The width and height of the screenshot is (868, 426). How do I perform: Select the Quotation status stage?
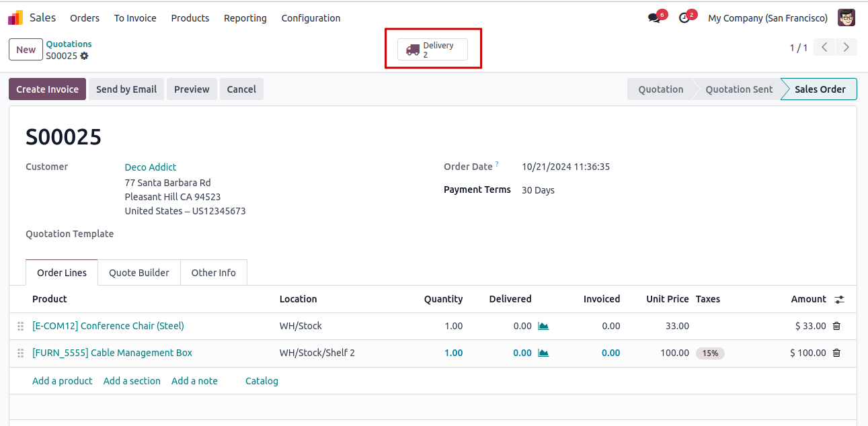pos(660,89)
